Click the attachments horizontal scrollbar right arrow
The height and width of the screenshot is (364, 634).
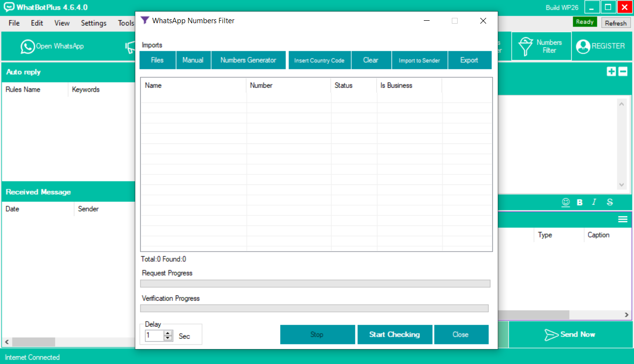point(627,315)
